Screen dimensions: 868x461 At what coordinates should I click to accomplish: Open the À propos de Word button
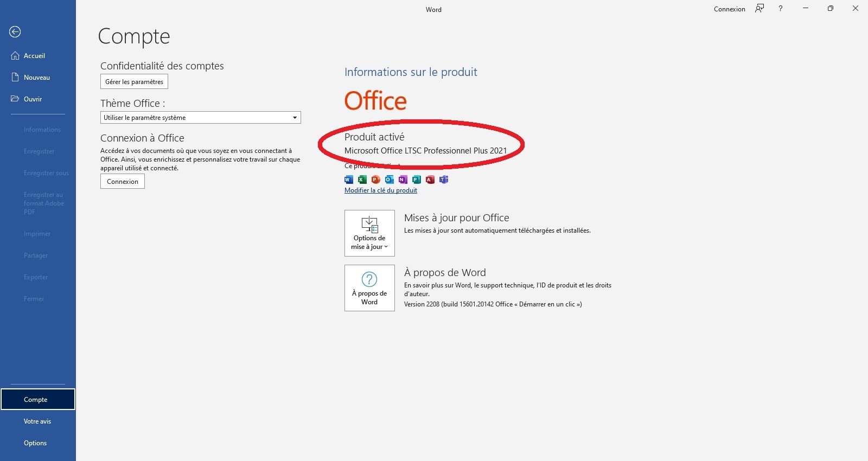369,288
